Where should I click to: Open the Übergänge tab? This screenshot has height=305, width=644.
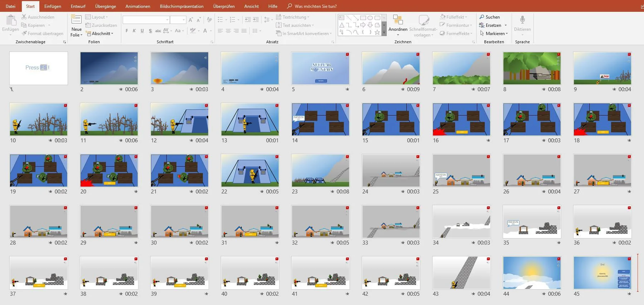(x=106, y=6)
